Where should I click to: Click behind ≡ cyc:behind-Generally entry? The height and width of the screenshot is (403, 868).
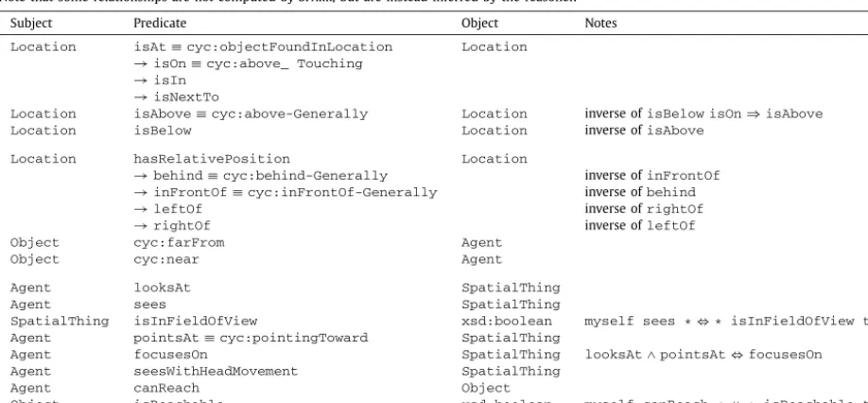[260, 176]
